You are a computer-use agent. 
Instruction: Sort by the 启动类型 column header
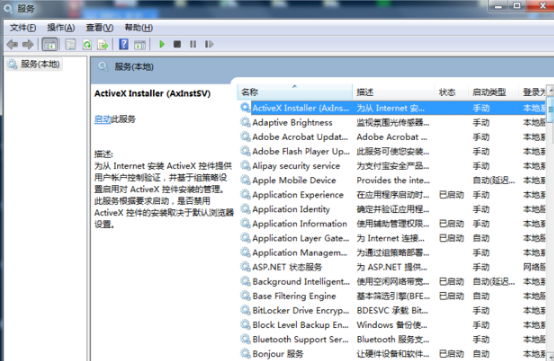pos(494,92)
